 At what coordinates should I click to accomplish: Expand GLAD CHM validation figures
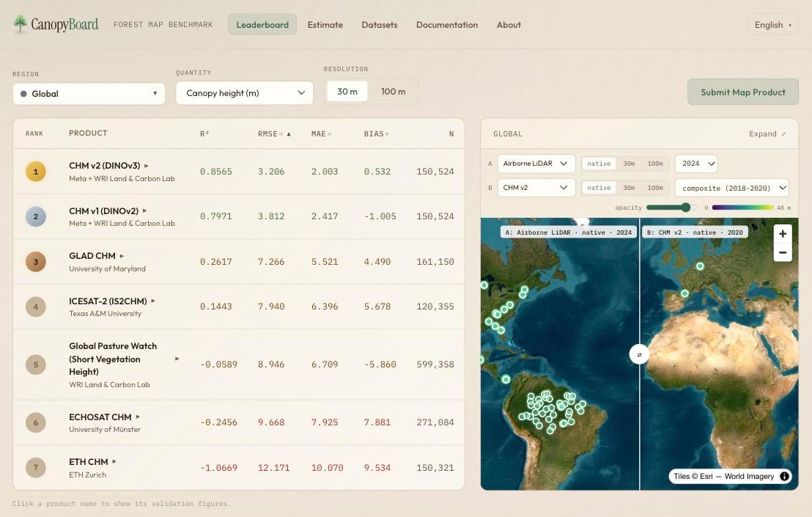[x=122, y=256]
